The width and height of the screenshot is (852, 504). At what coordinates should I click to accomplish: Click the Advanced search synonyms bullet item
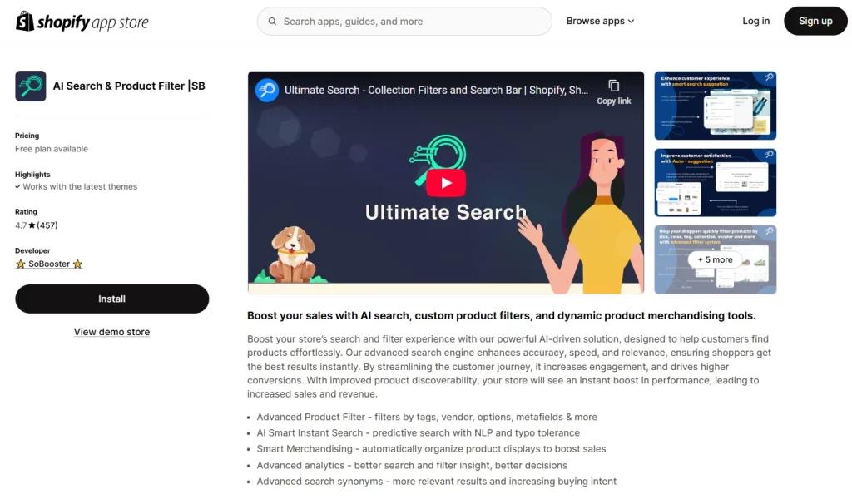coord(436,482)
